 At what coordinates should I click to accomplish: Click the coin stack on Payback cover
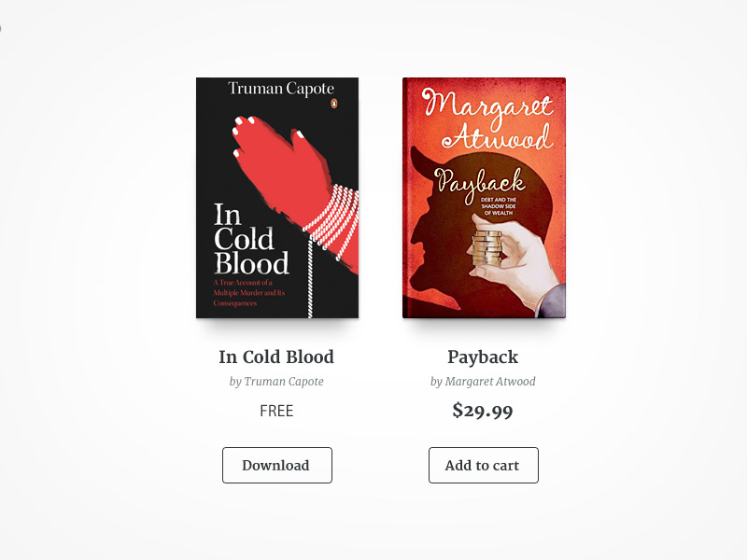[486, 248]
